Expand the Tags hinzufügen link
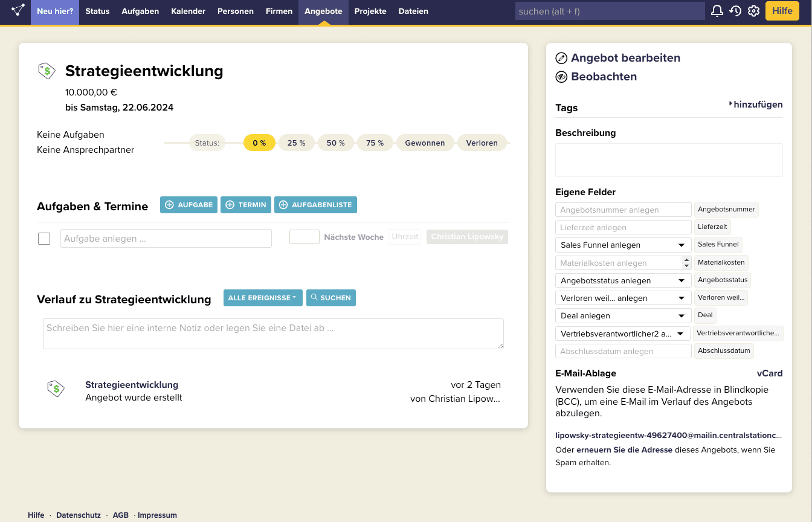This screenshot has height=522, width=812. (x=756, y=105)
